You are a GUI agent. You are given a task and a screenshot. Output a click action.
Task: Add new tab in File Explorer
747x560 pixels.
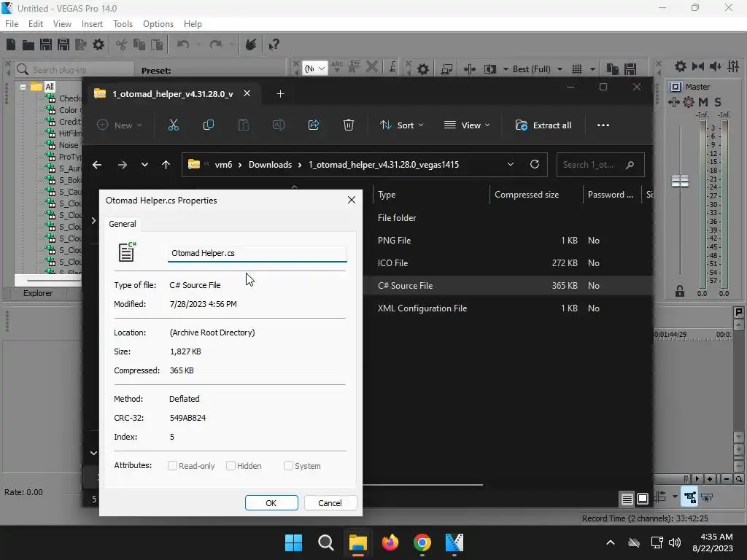280,94
